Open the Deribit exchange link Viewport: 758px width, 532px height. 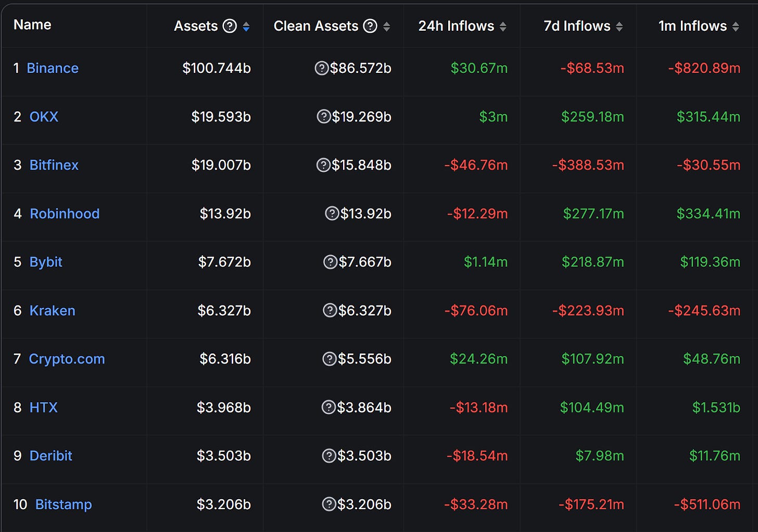tap(51, 455)
